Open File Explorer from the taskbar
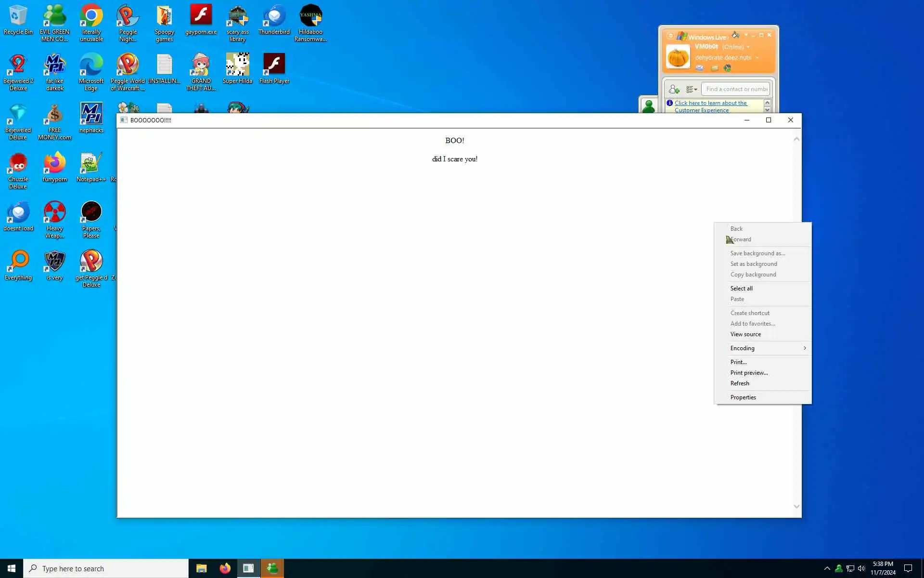This screenshot has width=924, height=578. (x=201, y=568)
